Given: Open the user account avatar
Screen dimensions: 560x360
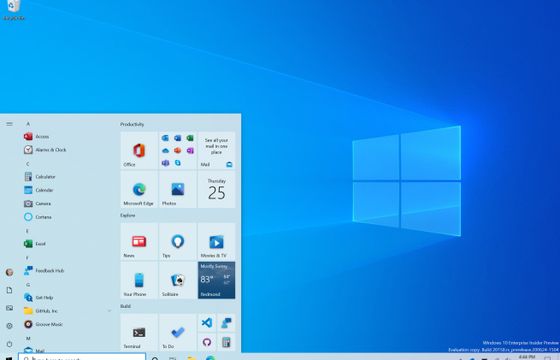Looking at the screenshot, I should (10, 272).
